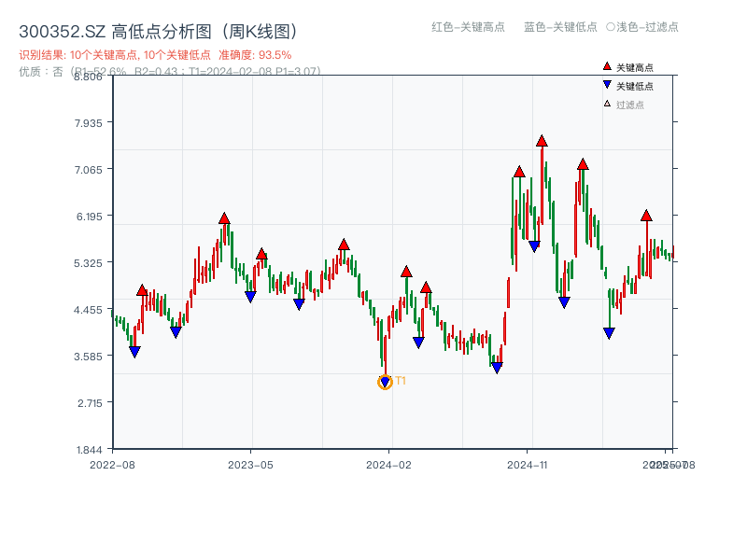Click the 6.195 y-axis label
Image resolution: width=747 pixels, height=560 pixels.
89,217
